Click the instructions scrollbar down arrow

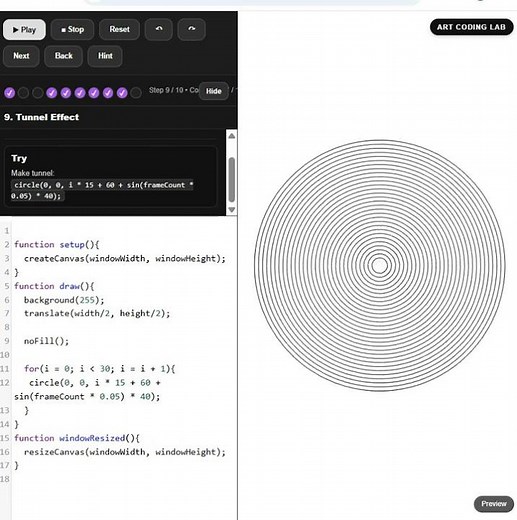coord(232,210)
